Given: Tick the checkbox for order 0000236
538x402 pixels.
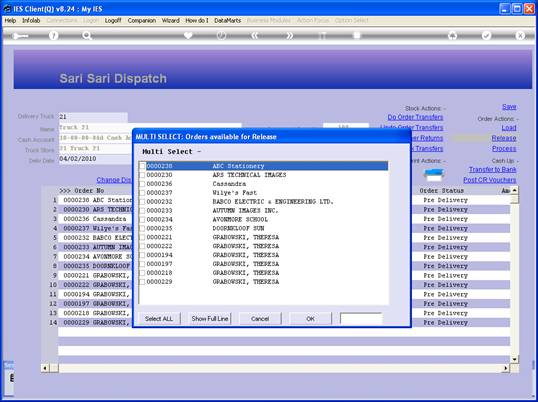Looking at the screenshot, I should pos(142,184).
